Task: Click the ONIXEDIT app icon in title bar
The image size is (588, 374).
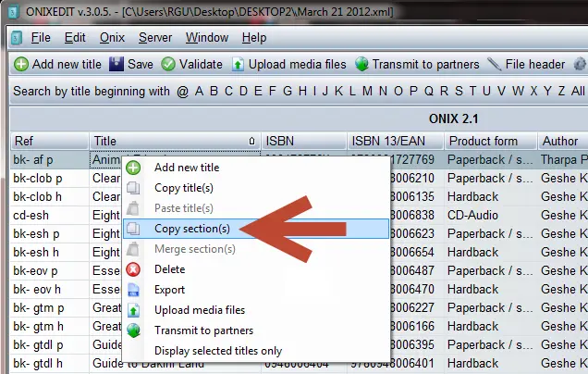Action: click(x=13, y=12)
